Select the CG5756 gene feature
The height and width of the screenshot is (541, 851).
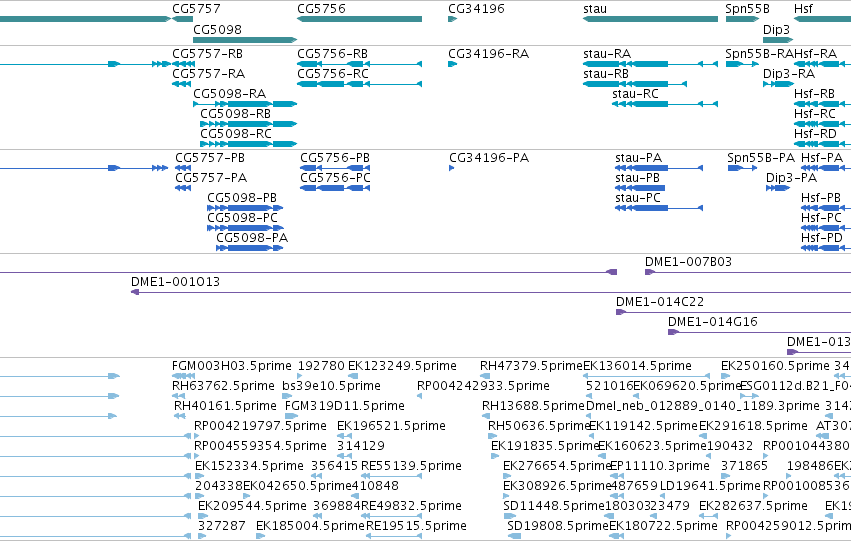[x=359, y=19]
